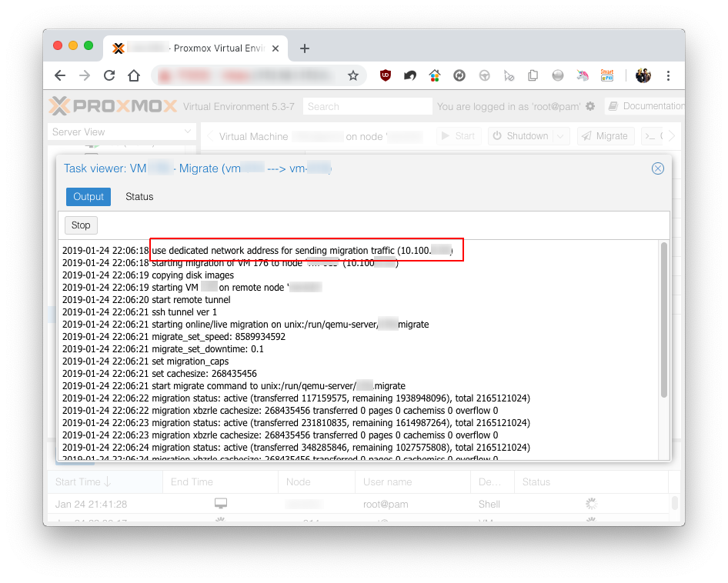Viewport: 728px width, 583px height.
Task: Click the log line 'start remote tunnel'
Action: pyautogui.click(x=191, y=300)
